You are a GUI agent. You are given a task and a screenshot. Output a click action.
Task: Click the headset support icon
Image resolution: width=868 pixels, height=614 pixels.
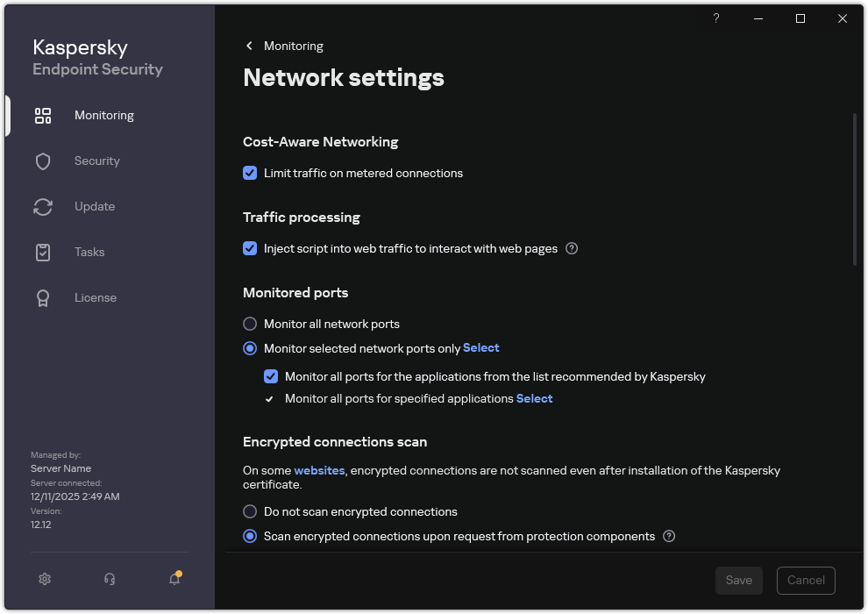tap(109, 579)
